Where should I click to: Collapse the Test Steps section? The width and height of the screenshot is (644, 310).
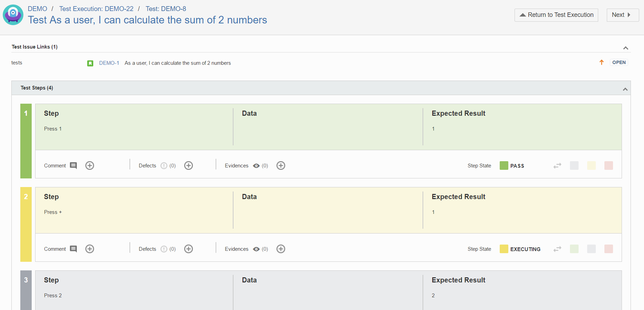pyautogui.click(x=625, y=89)
